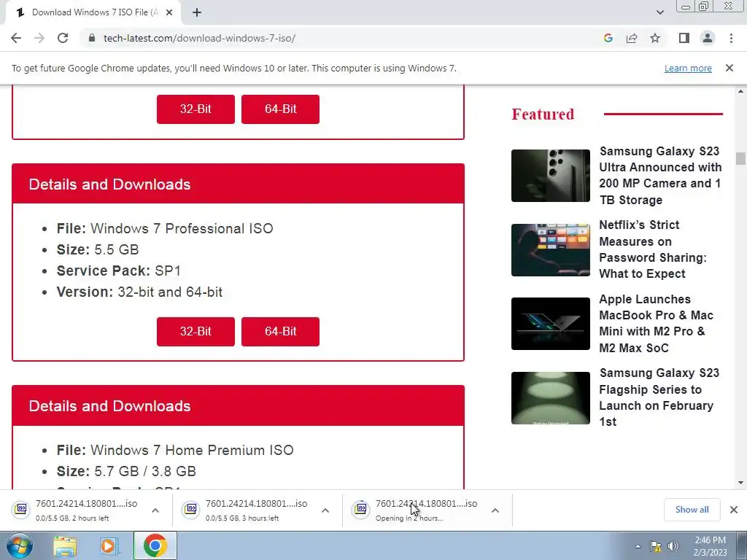Open a new tab with plus button

click(197, 12)
